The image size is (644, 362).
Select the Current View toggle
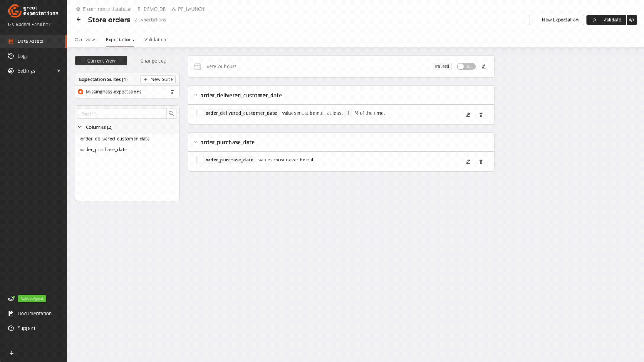(101, 60)
